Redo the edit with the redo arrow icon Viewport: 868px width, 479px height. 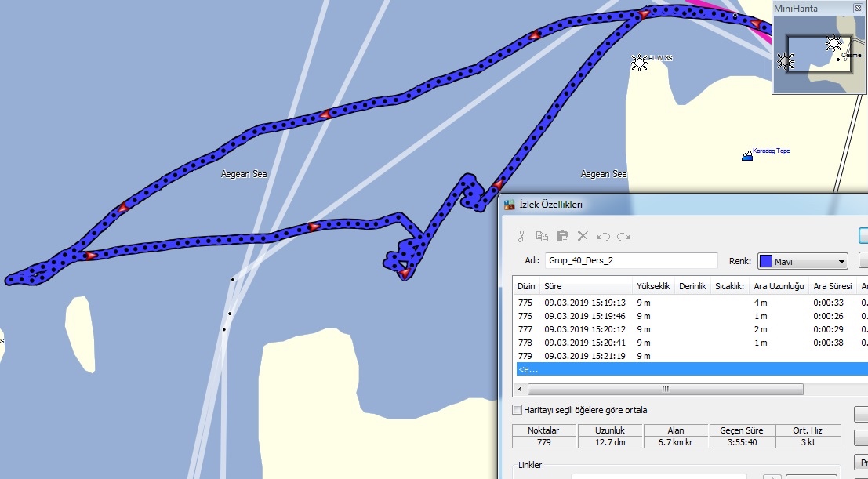624,237
